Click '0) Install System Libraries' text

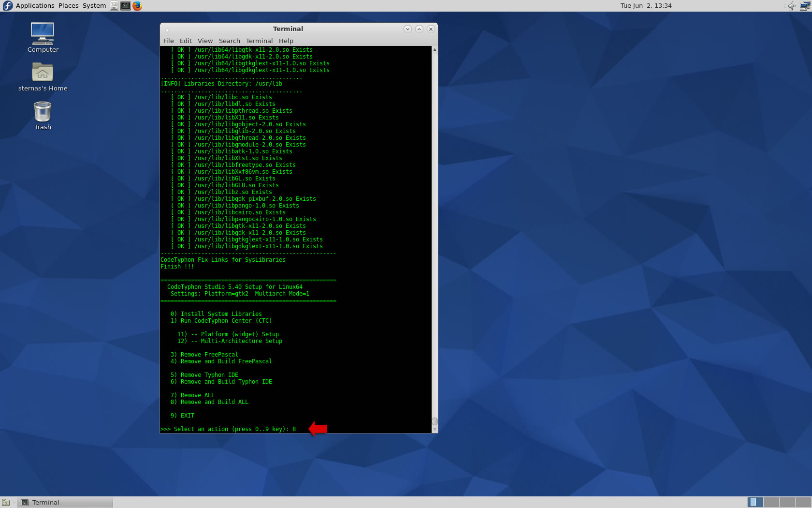pyautogui.click(x=216, y=314)
